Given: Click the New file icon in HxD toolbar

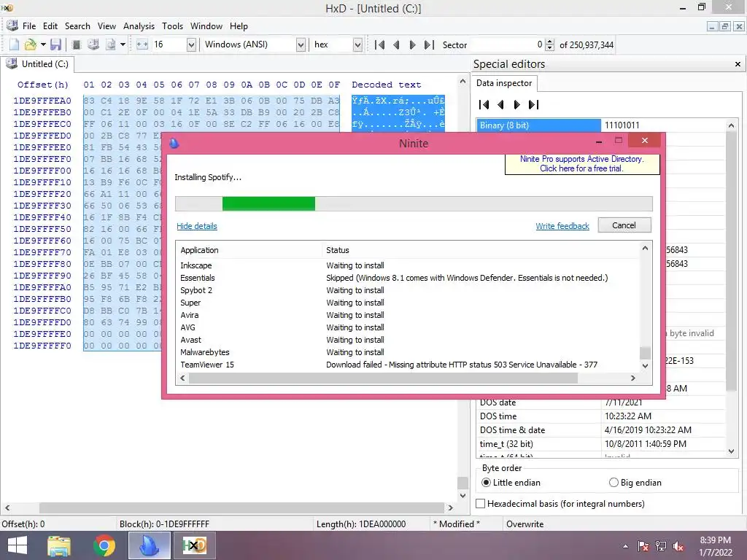Looking at the screenshot, I should pyautogui.click(x=14, y=44).
